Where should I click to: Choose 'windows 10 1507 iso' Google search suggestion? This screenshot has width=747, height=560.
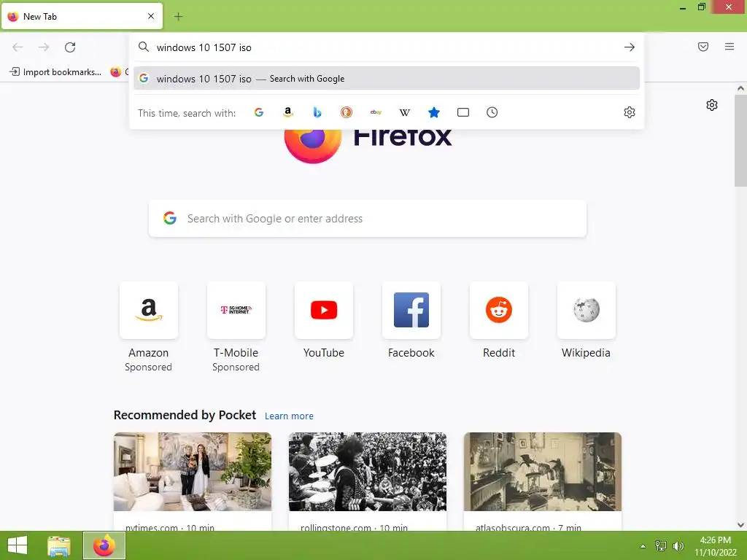point(387,79)
